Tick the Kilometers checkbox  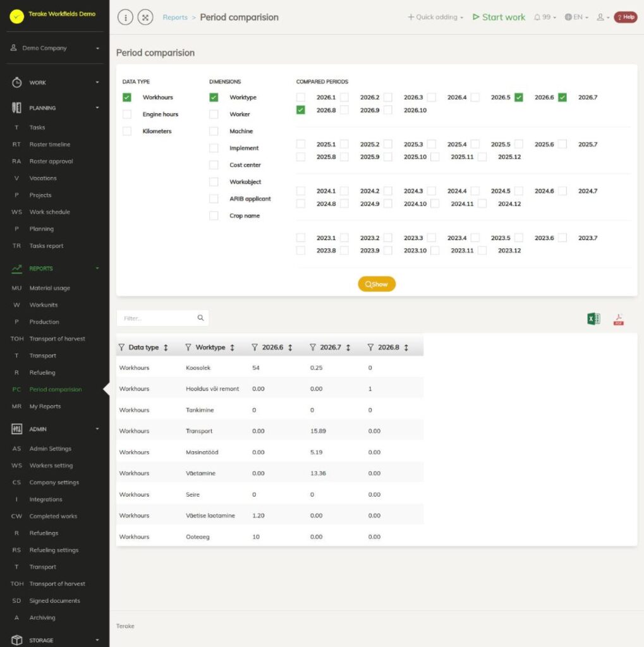pos(127,131)
